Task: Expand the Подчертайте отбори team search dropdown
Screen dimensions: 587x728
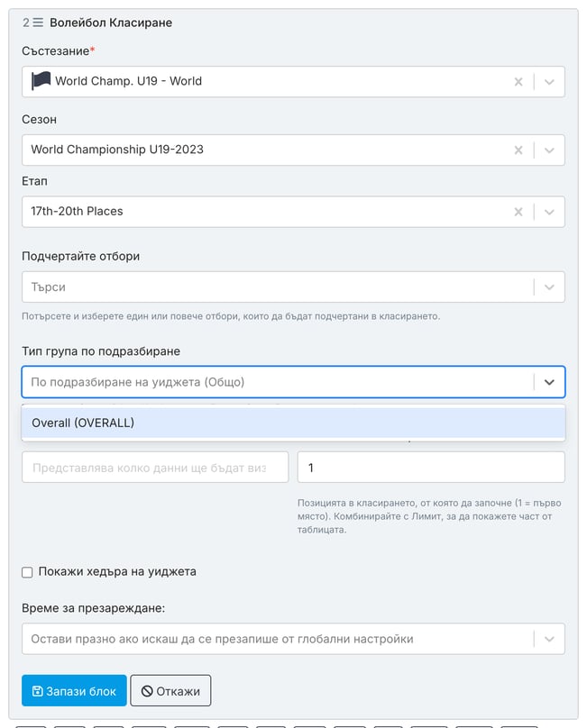Action: [549, 287]
